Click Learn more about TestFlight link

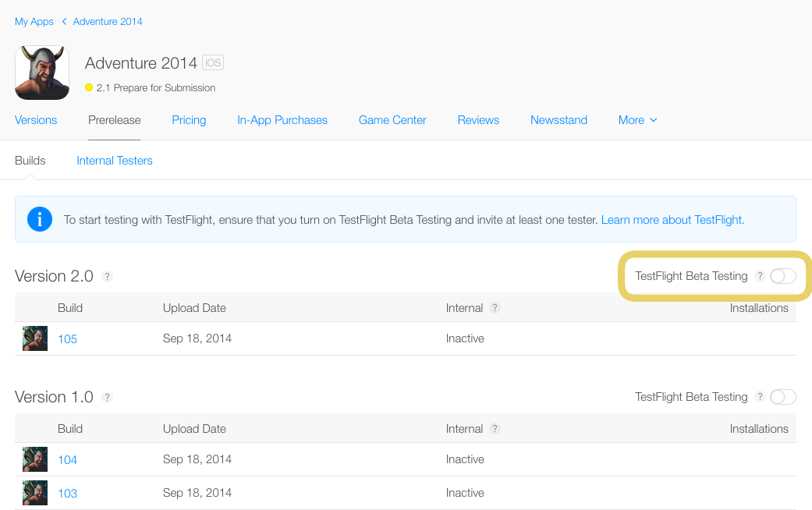(x=672, y=220)
